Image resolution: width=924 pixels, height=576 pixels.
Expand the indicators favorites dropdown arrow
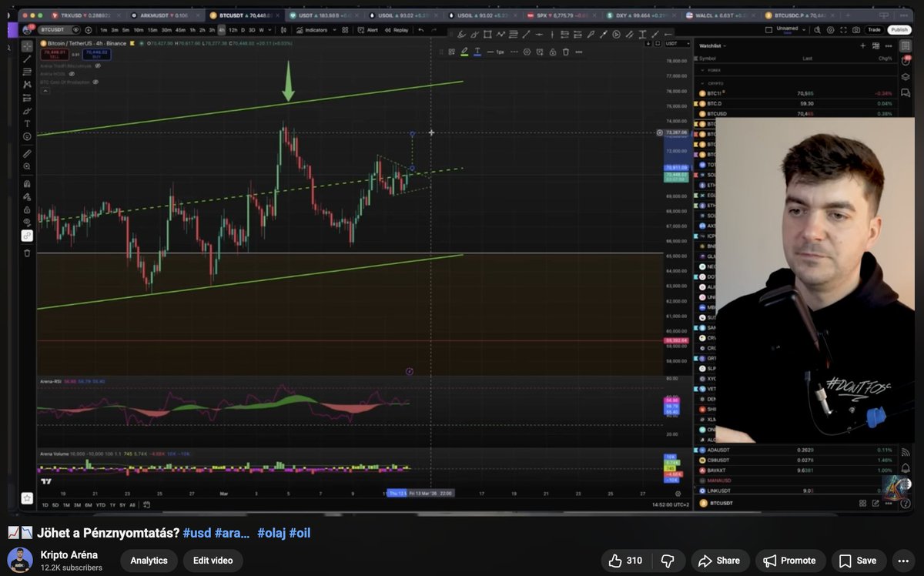coord(334,30)
